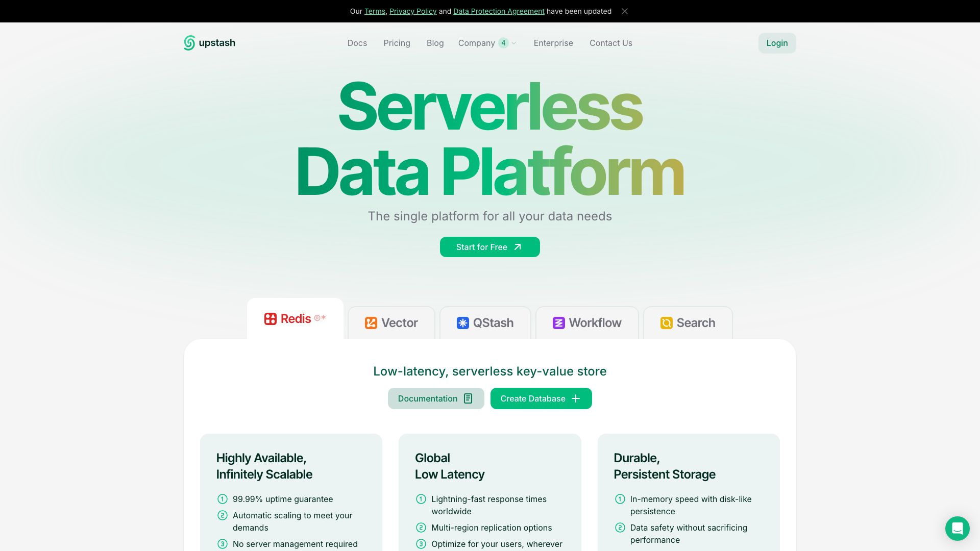
Task: Click the arrow icon inside Start for Free
Action: click(x=517, y=247)
